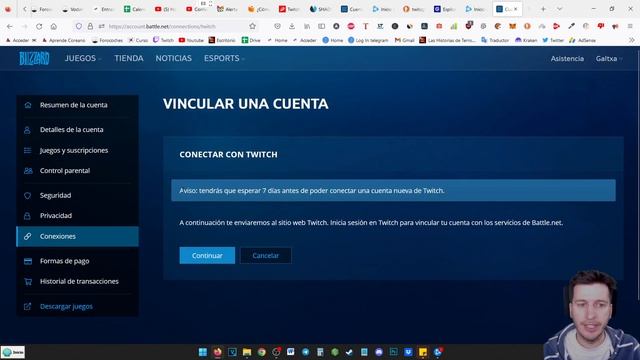Click the family icon beside Control parental
The image size is (640, 360).
(x=28, y=171)
